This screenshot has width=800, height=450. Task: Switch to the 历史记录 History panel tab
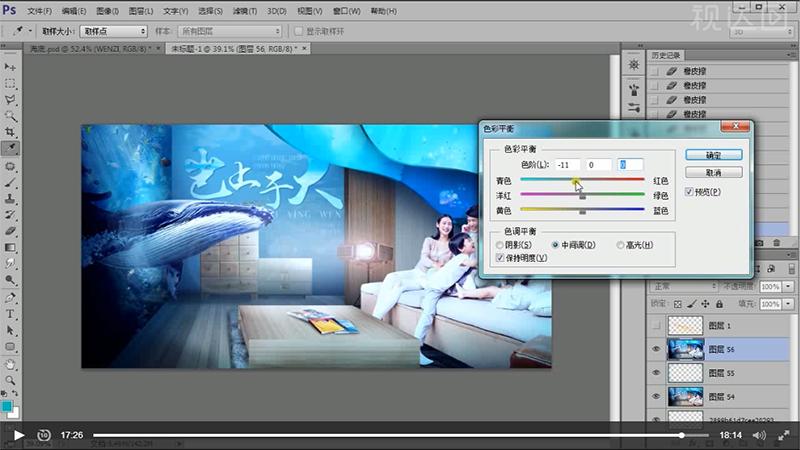click(x=666, y=55)
